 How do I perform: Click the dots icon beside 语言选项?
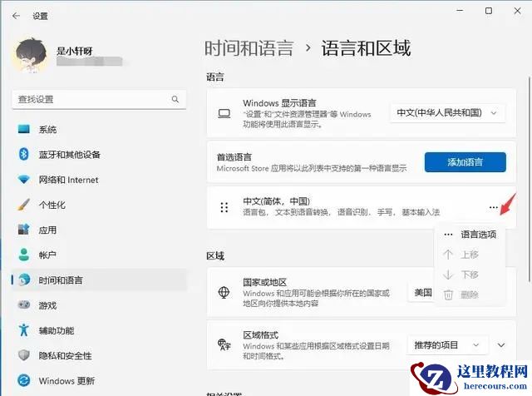tap(448, 235)
